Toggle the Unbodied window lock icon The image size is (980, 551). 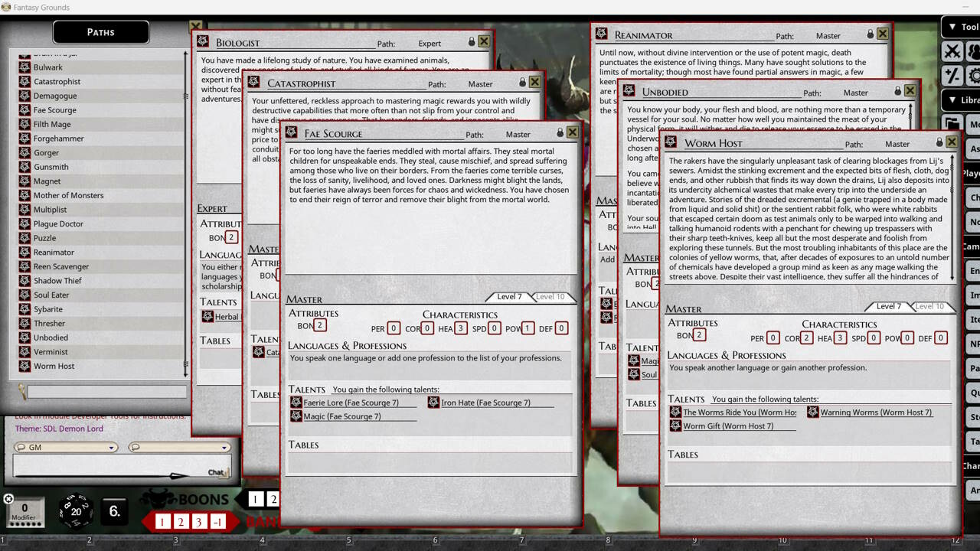(898, 91)
